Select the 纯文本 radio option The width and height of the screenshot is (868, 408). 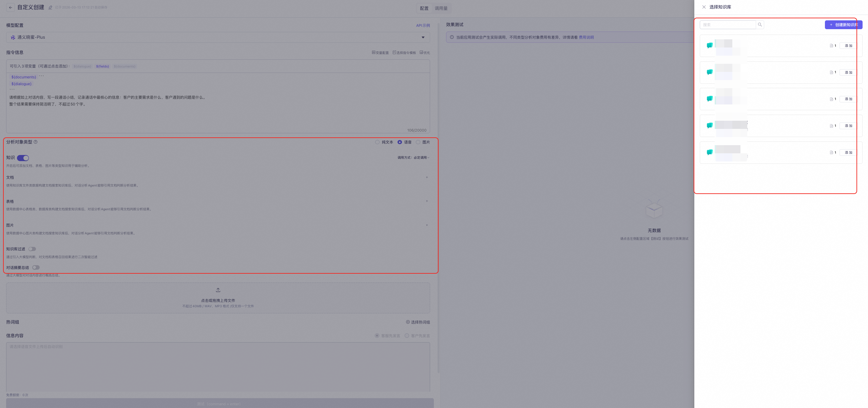377,142
